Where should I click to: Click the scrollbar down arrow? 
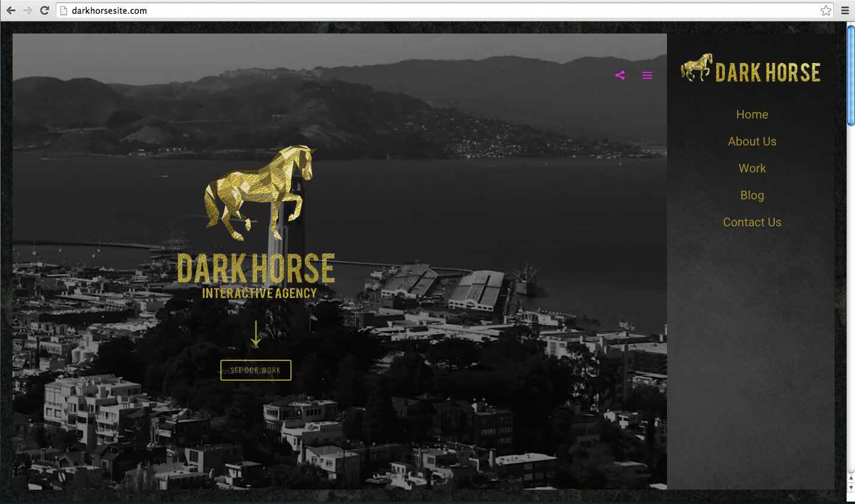(851, 488)
